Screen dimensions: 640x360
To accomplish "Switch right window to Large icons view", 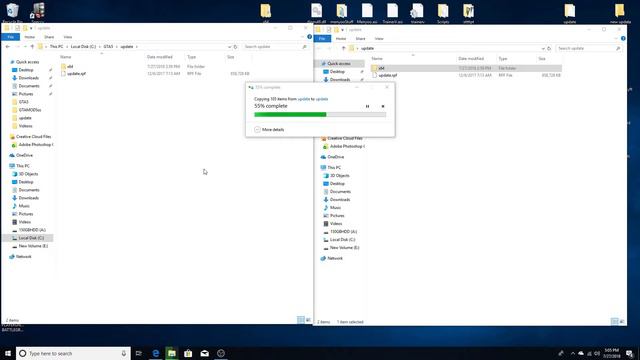I will pos(622,322).
